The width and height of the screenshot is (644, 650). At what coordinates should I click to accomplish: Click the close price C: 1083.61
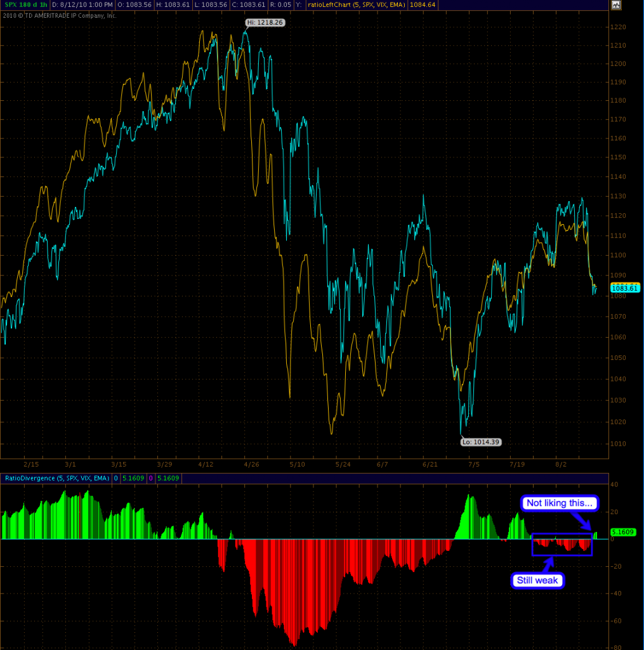click(248, 5)
